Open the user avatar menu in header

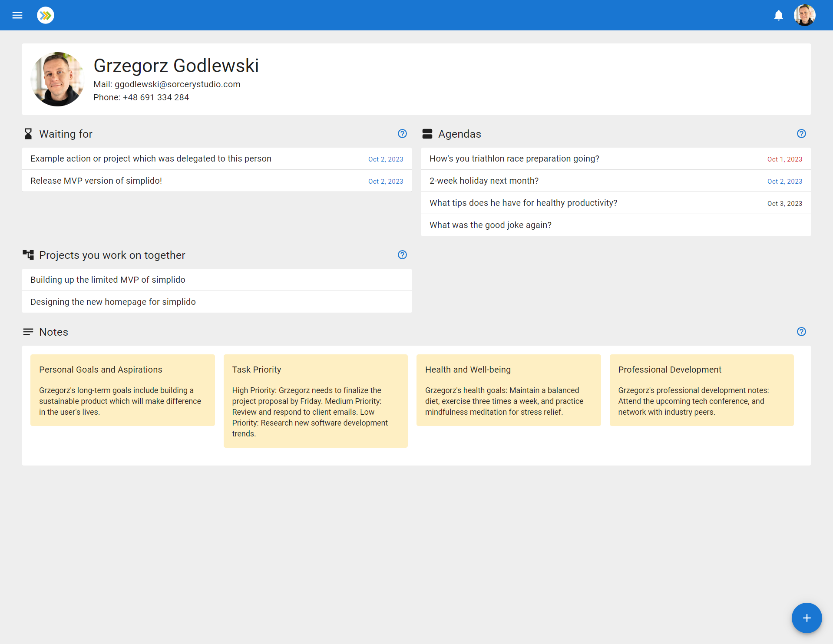click(x=805, y=15)
